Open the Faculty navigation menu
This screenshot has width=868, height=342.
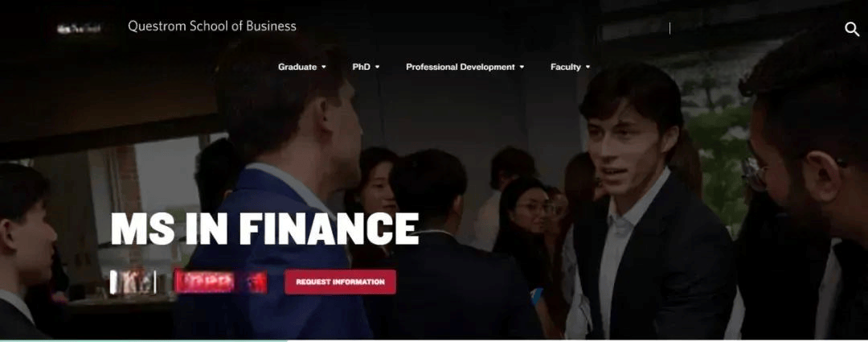tap(570, 67)
